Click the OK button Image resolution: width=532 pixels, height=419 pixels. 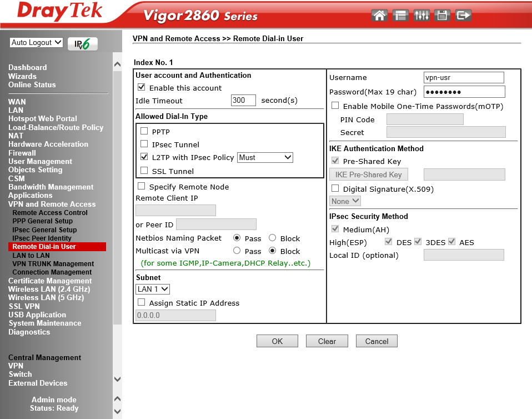[x=277, y=341]
